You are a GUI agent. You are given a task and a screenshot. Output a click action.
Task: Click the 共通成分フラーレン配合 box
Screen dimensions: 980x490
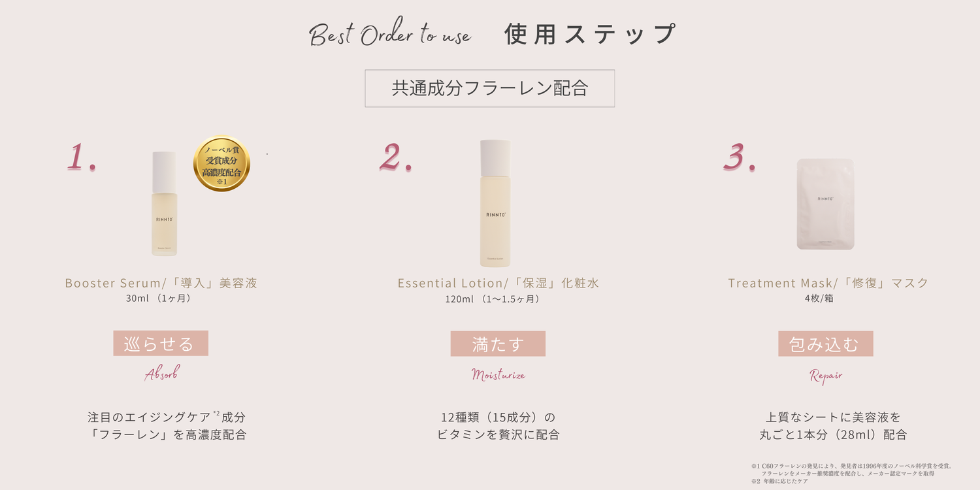pos(489,88)
